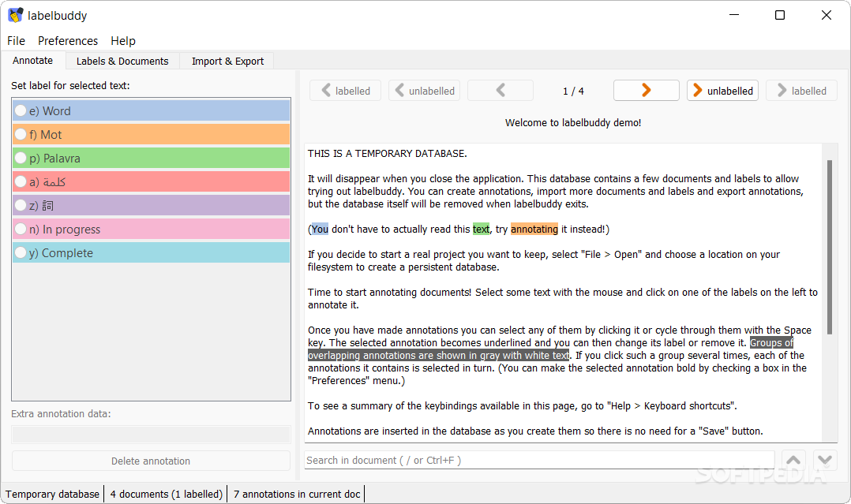851x504 pixels.
Task: Click the previous document arrow button
Action: [500, 91]
